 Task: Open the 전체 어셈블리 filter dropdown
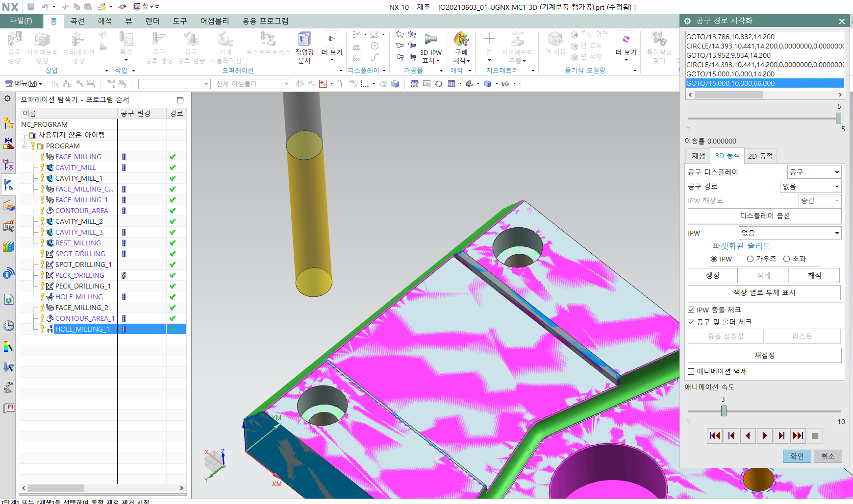pyautogui.click(x=252, y=84)
